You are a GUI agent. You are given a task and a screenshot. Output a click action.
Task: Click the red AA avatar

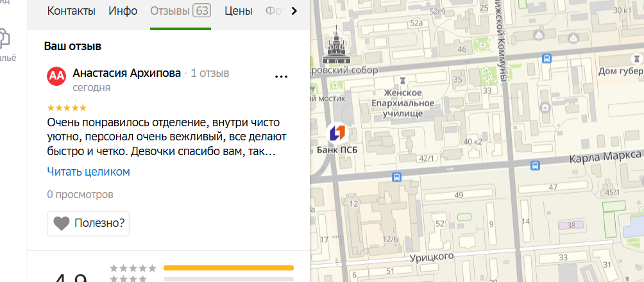[x=56, y=76]
